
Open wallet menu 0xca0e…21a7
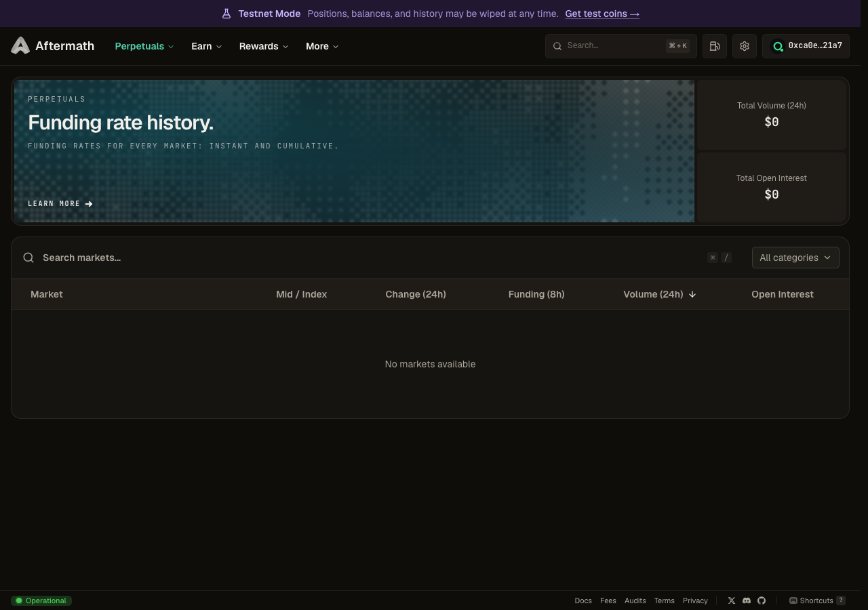(x=806, y=46)
